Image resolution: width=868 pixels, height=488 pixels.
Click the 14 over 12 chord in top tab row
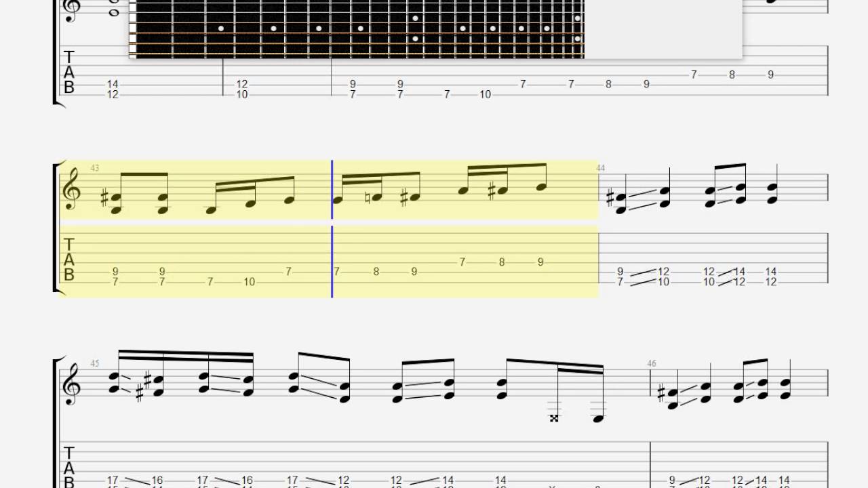(113, 89)
